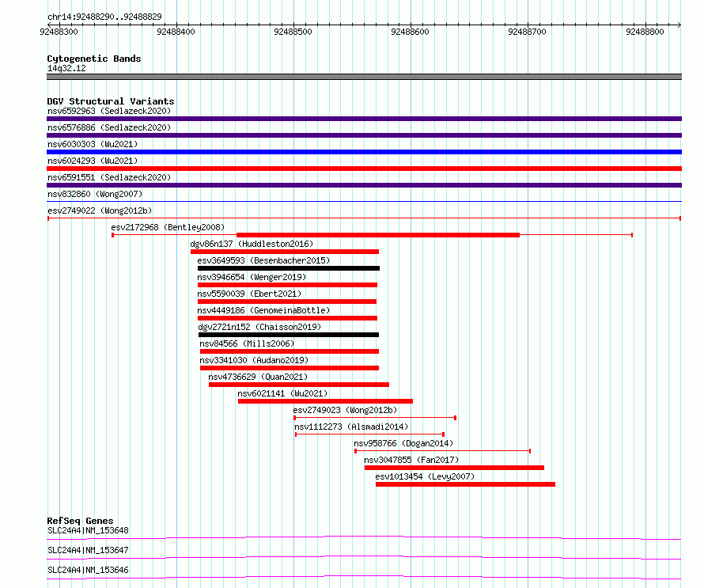Click the ruler's right arrow end
Viewport: 704px width, 588px height.
(679, 25)
